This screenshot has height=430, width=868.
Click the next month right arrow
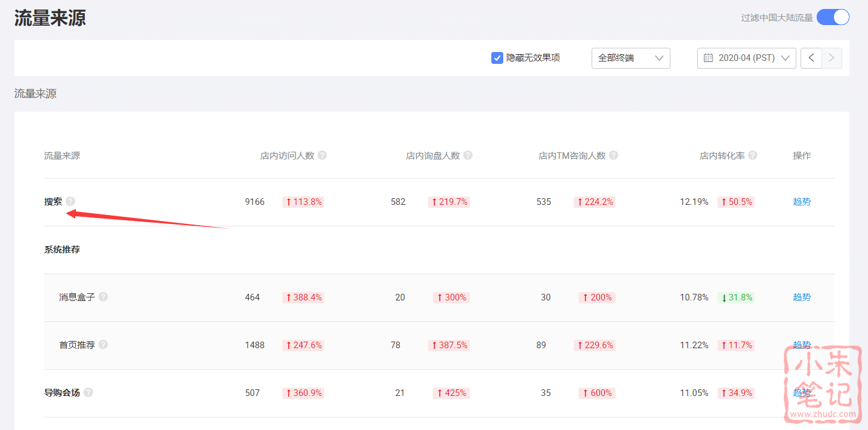[x=832, y=58]
